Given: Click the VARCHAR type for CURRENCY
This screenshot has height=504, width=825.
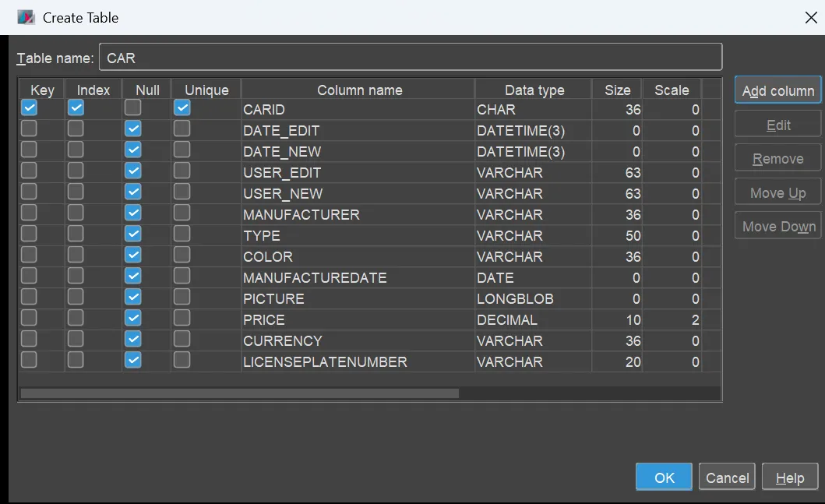Looking at the screenshot, I should (533, 341).
